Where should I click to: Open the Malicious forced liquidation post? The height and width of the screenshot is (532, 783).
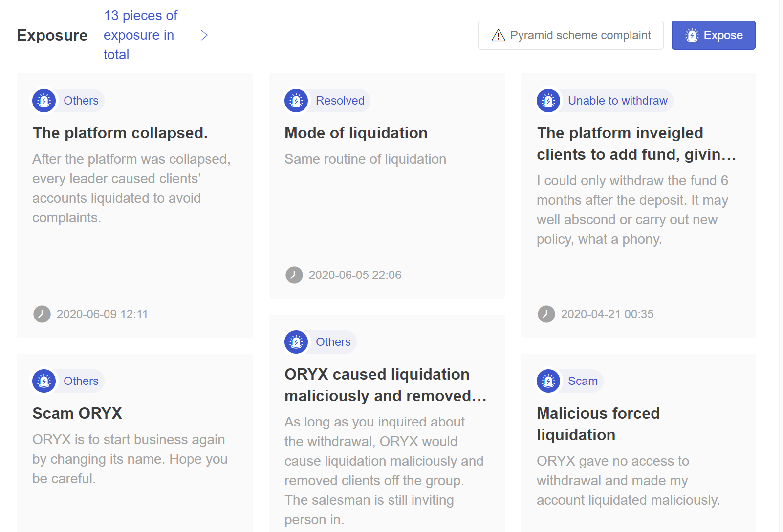tap(598, 424)
